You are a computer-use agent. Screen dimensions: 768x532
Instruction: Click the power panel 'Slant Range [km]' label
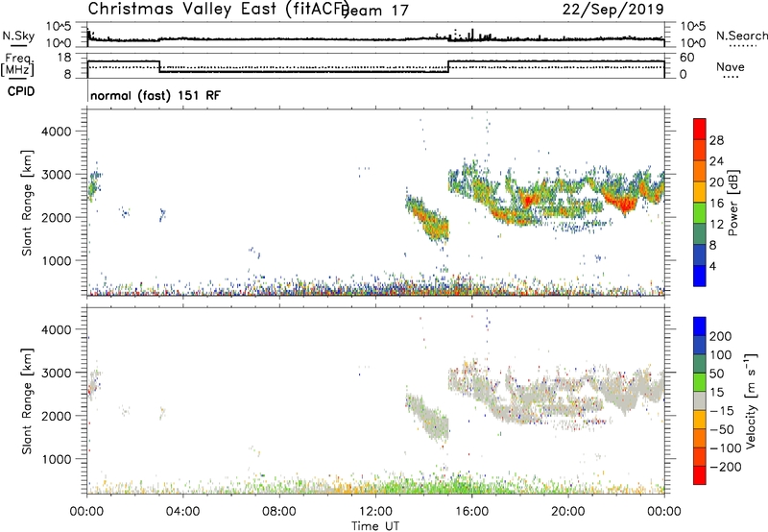[27, 203]
